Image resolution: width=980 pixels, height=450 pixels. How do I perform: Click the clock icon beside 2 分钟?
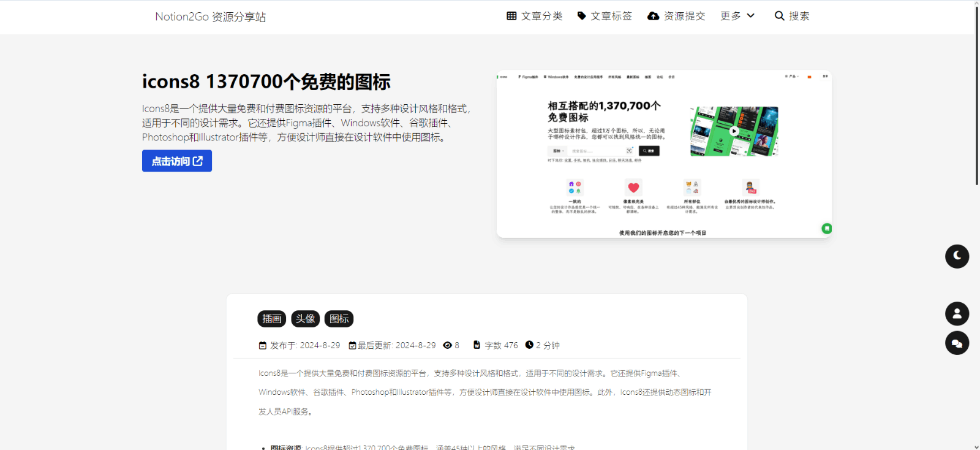coord(529,345)
